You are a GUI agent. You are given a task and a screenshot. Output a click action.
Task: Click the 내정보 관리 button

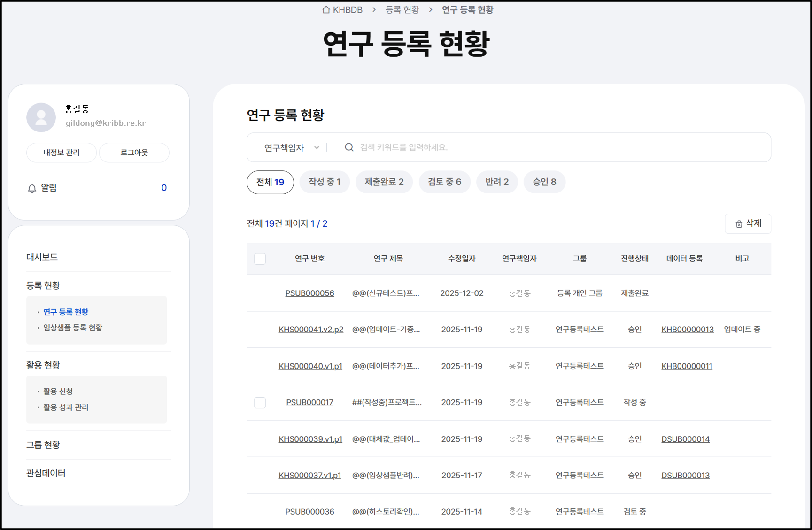[x=62, y=153]
